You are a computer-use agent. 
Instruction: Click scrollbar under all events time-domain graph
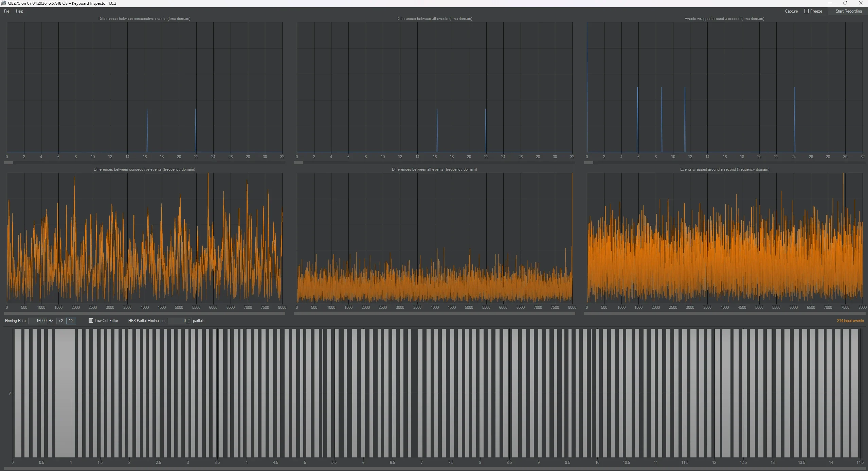434,163
